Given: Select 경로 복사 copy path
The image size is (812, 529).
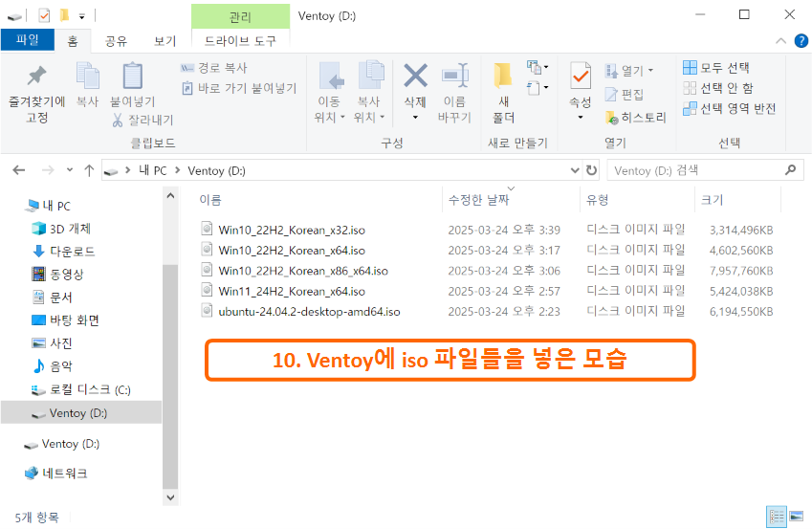Looking at the screenshot, I should (x=214, y=68).
